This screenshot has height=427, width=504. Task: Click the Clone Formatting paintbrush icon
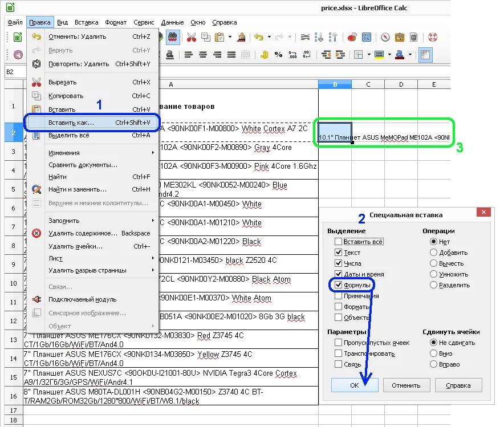[x=242, y=37]
